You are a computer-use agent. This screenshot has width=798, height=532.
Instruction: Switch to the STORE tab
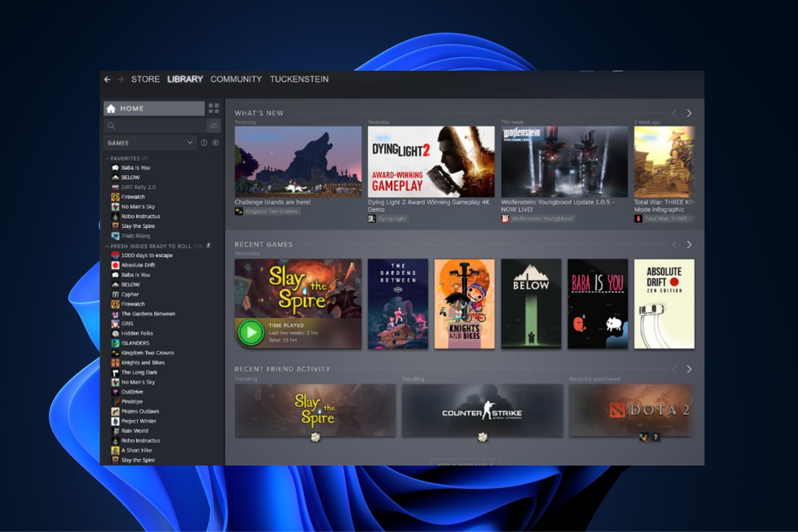click(145, 79)
